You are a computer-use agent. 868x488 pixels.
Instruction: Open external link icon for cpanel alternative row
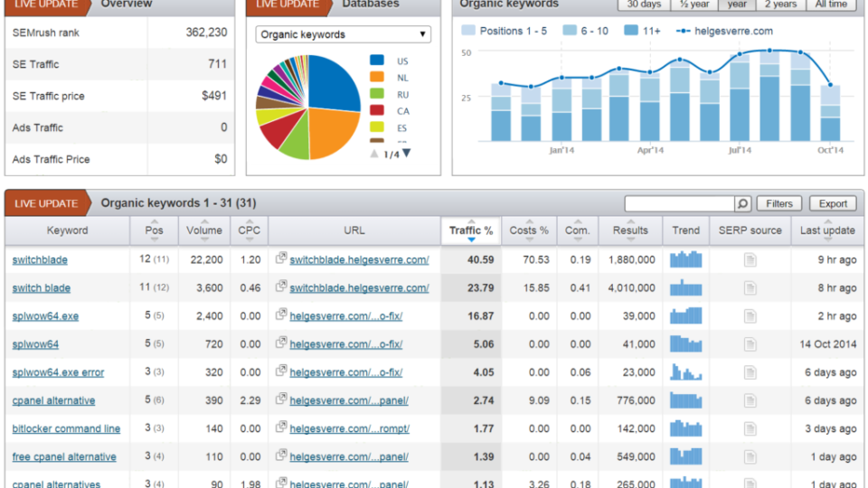[281, 399]
